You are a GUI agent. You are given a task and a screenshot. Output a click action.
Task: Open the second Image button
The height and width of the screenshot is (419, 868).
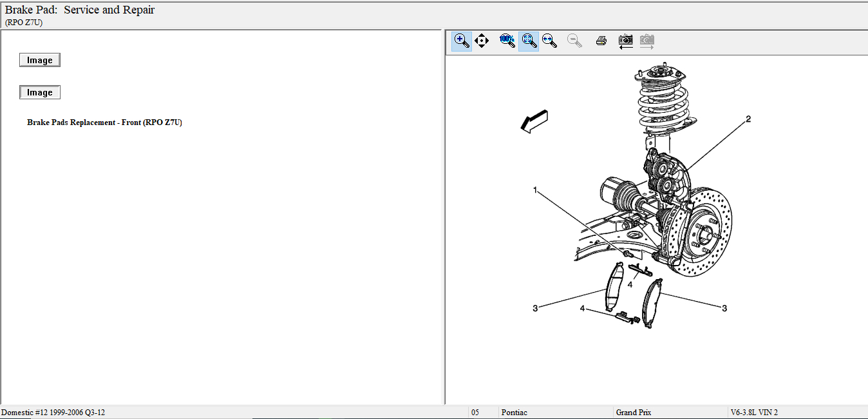tap(40, 92)
